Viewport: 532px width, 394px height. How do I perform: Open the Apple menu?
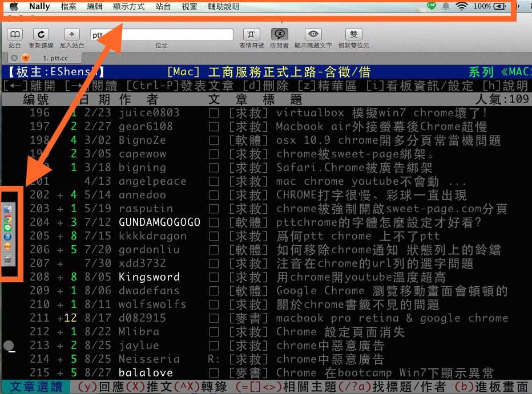[x=14, y=6]
